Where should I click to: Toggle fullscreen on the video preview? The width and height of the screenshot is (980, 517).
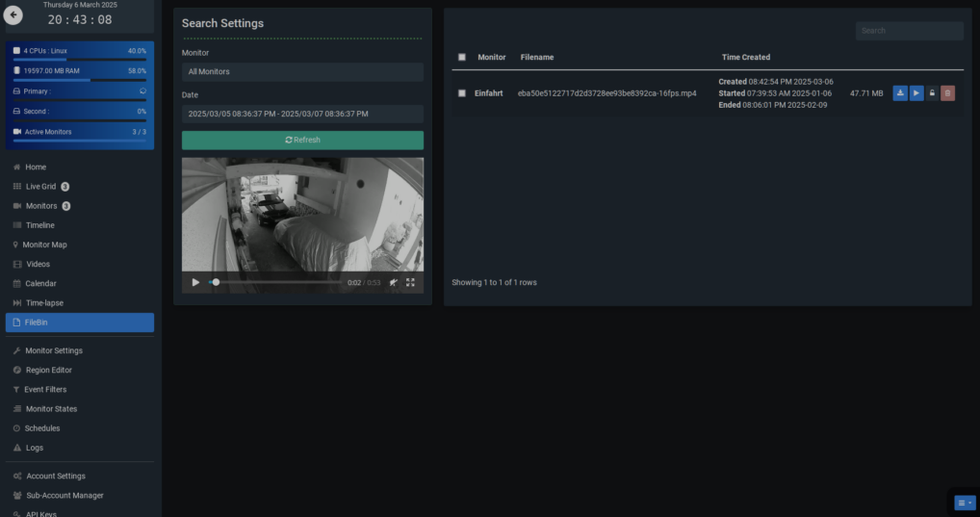tap(410, 282)
